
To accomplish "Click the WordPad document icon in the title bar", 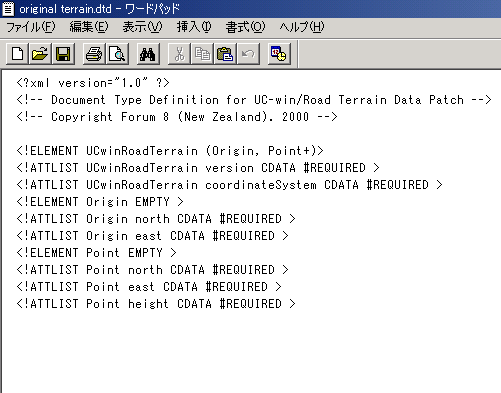I will pos(8,9).
